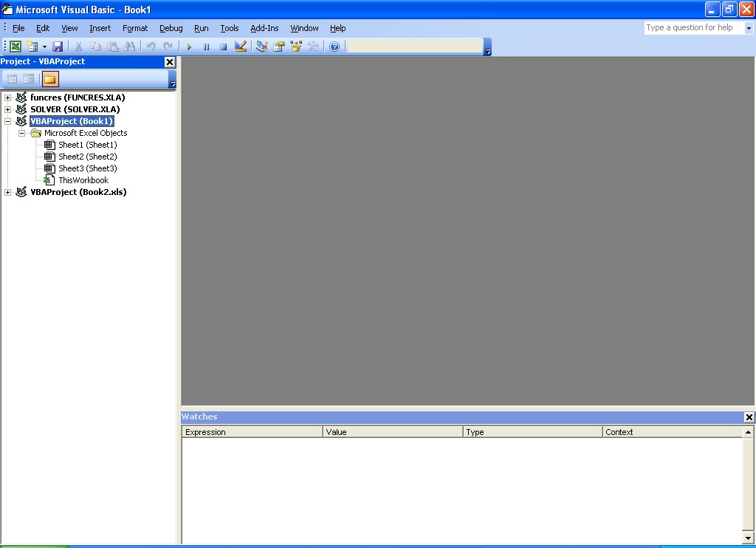Click the Paste clipboard icon
The width and height of the screenshot is (756, 548).
113,47
